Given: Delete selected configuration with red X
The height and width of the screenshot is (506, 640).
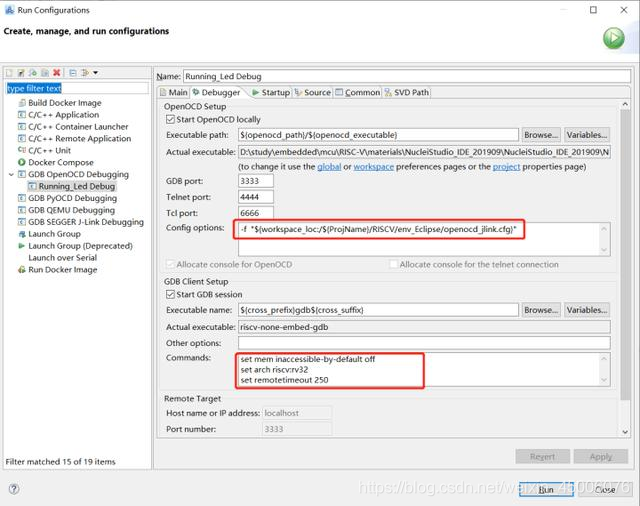Looking at the screenshot, I should 57,73.
